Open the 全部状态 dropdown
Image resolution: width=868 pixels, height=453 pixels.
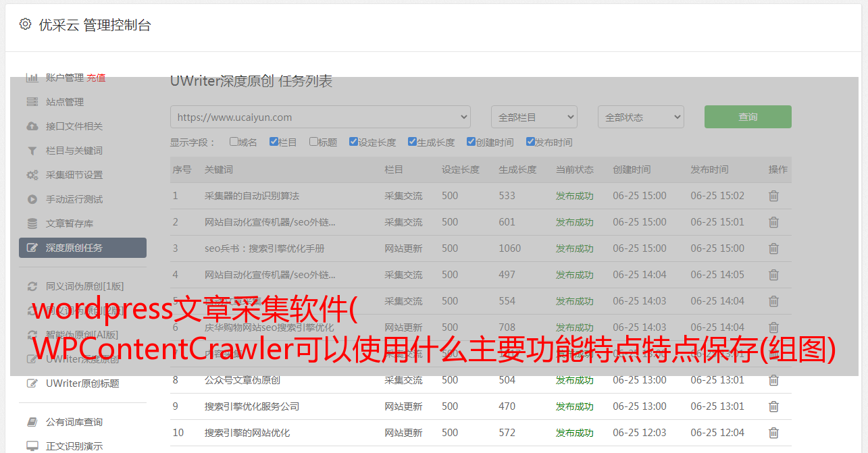tap(641, 117)
